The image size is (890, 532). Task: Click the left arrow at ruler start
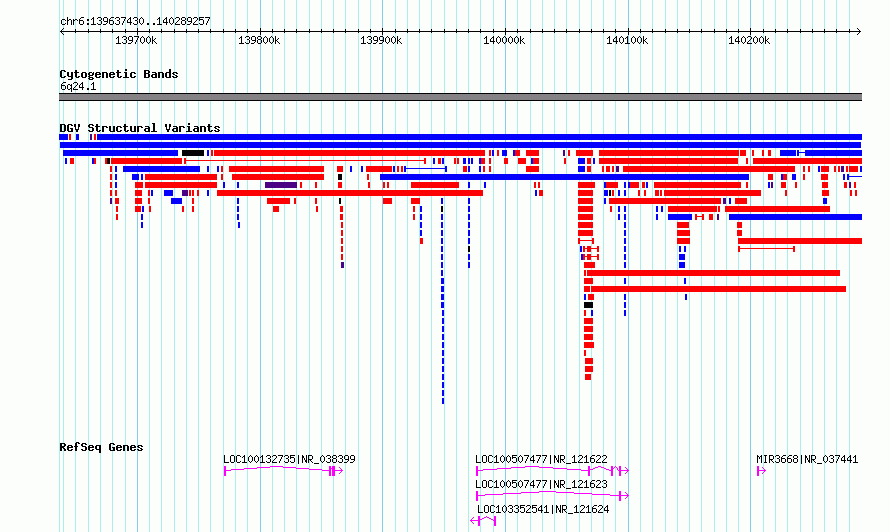pos(62,32)
